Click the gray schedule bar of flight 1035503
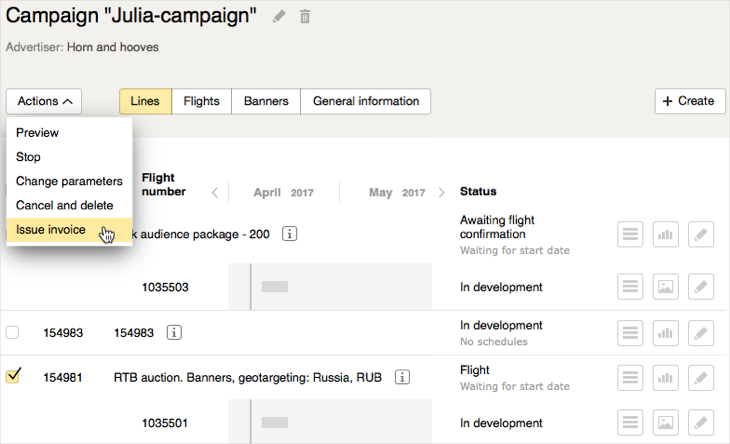 point(275,286)
